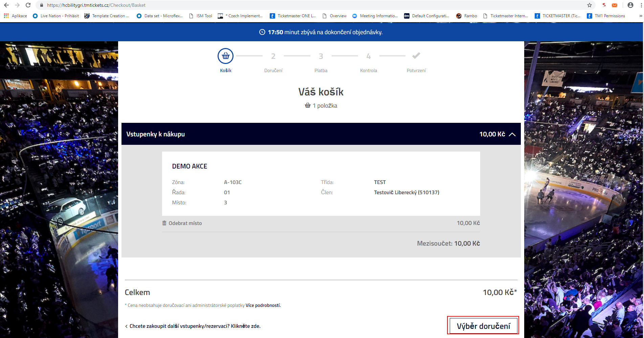This screenshot has width=644, height=338.
Task: Open the Chrome profile avatar icon
Action: click(x=630, y=5)
